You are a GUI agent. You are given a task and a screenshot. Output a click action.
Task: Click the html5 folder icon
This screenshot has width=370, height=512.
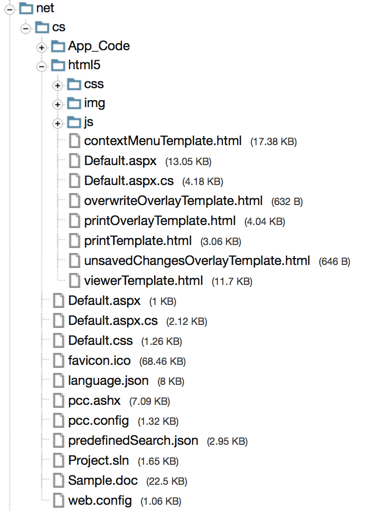tap(58, 65)
